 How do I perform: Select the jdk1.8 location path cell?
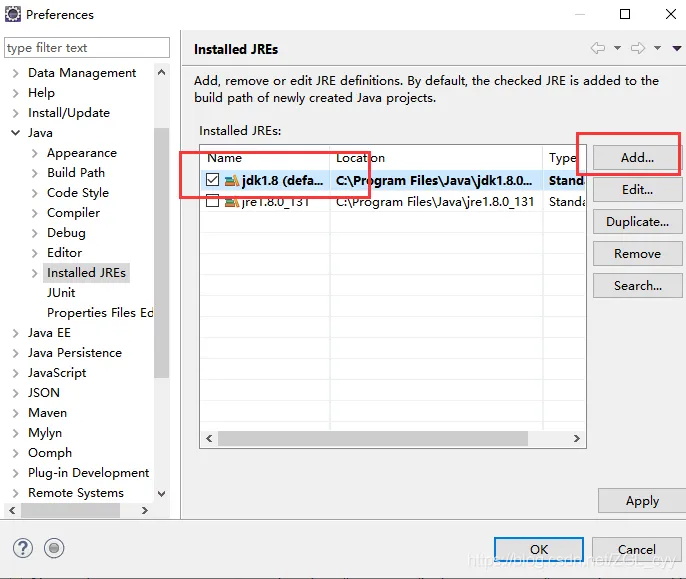(434, 180)
